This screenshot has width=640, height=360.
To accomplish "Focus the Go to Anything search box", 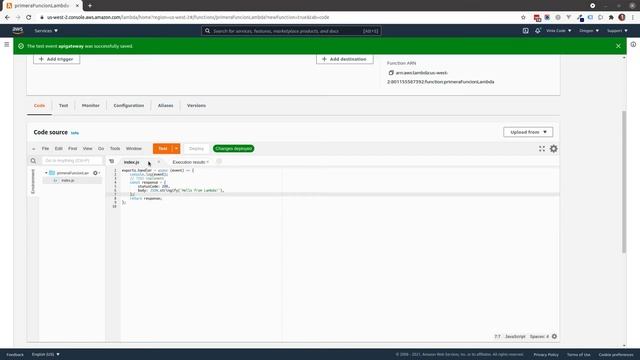I will [72, 161].
